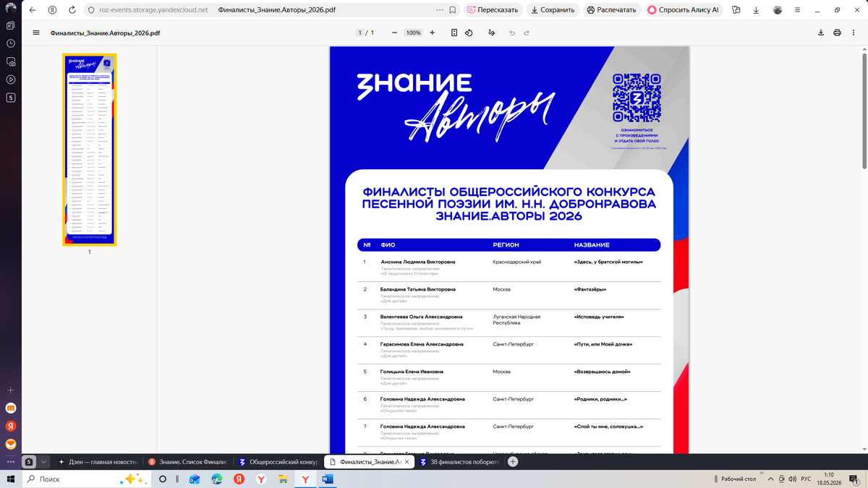Click the name Баландина Татьяна Викторовна
Screen dimensions: 868x488
coord(418,289)
